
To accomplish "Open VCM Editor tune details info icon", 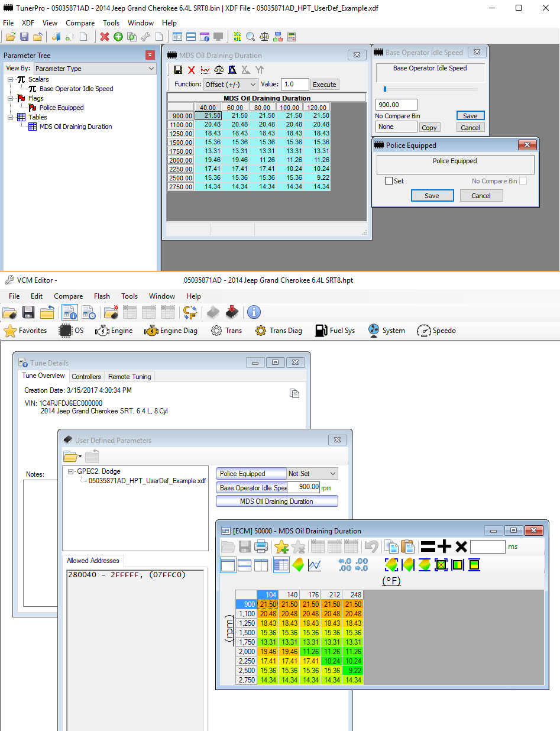I will [x=69, y=312].
